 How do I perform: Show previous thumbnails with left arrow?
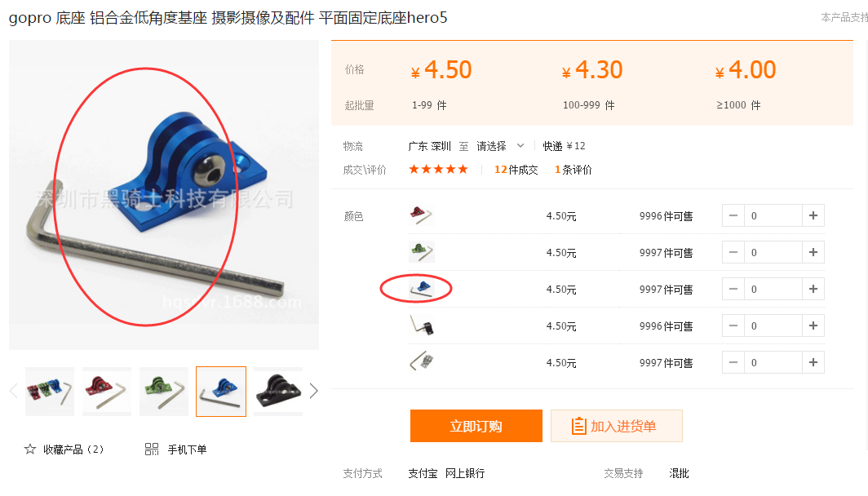pos(13,391)
